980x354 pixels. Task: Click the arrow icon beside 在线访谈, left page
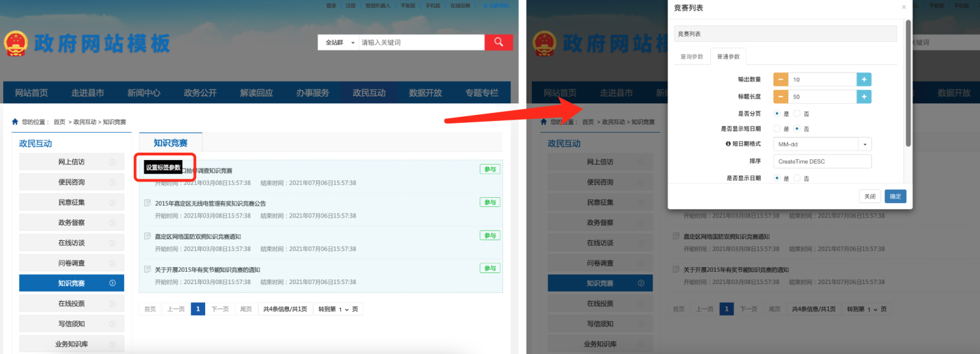[112, 243]
